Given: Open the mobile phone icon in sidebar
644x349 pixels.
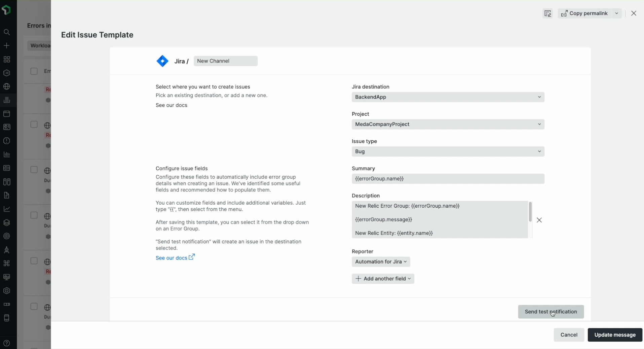Looking at the screenshot, I should pos(7,318).
